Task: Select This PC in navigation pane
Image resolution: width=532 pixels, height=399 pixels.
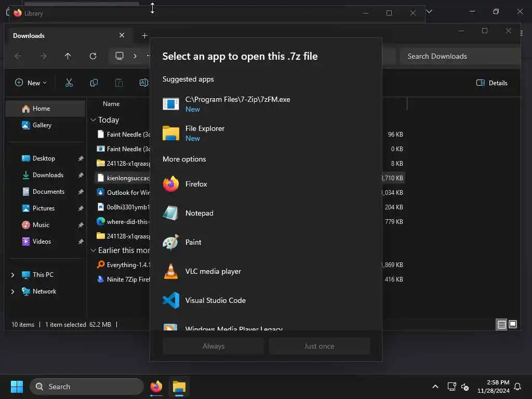Action: coord(43,275)
